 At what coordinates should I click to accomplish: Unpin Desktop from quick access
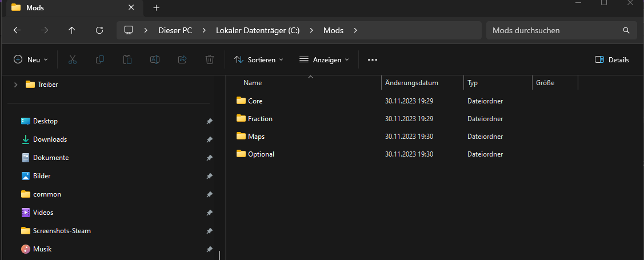pyautogui.click(x=209, y=121)
